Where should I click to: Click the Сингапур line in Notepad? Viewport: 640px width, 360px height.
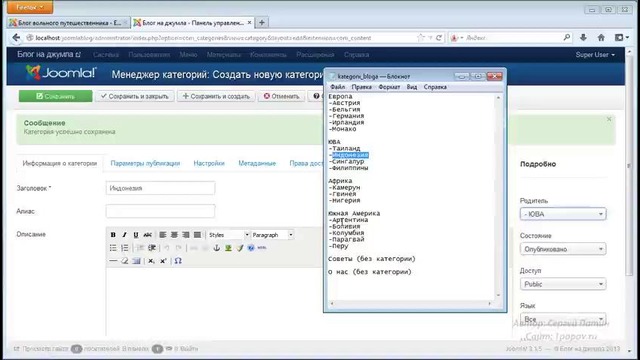click(346, 162)
